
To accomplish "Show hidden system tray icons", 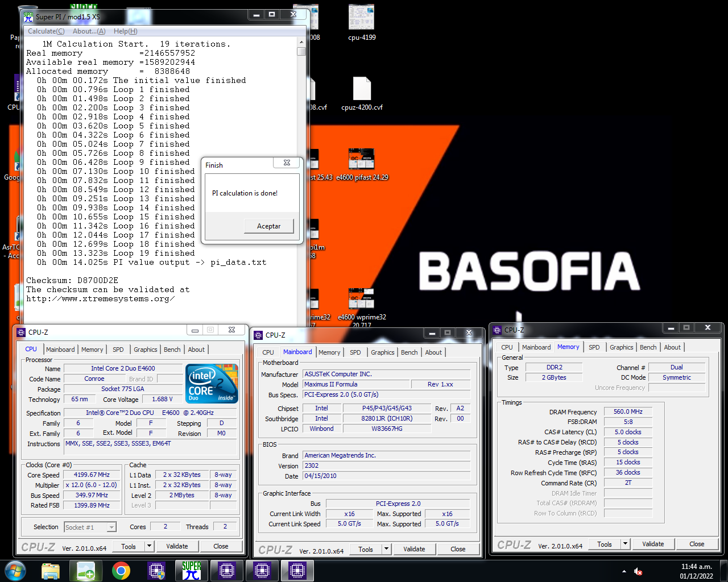I will click(x=624, y=571).
